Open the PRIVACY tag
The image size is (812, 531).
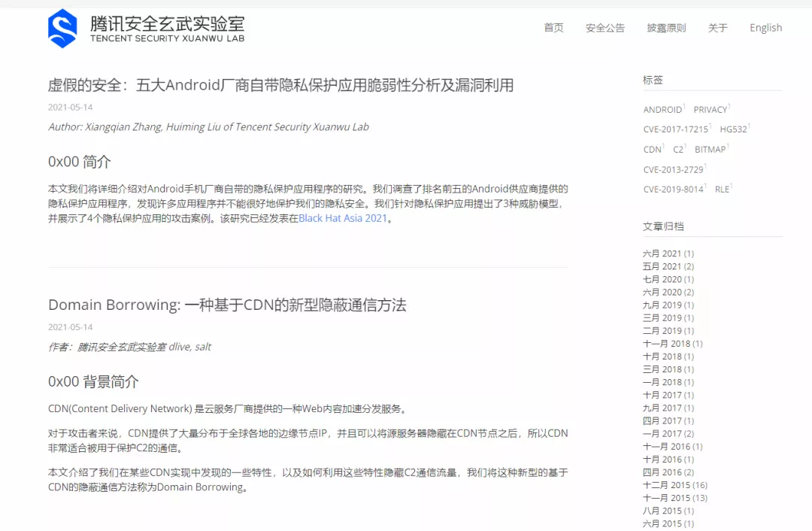(710, 109)
